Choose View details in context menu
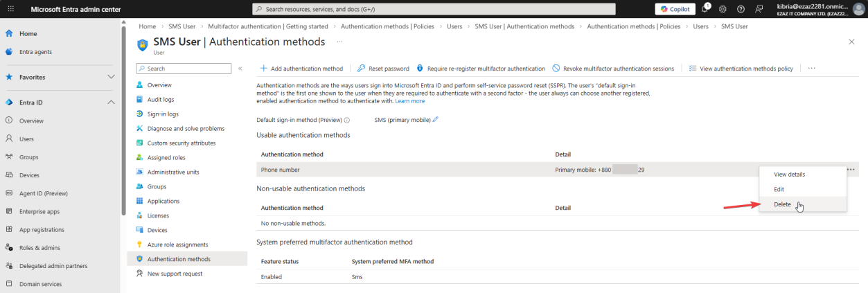Screen dimensions: 868x293 coord(803,174)
